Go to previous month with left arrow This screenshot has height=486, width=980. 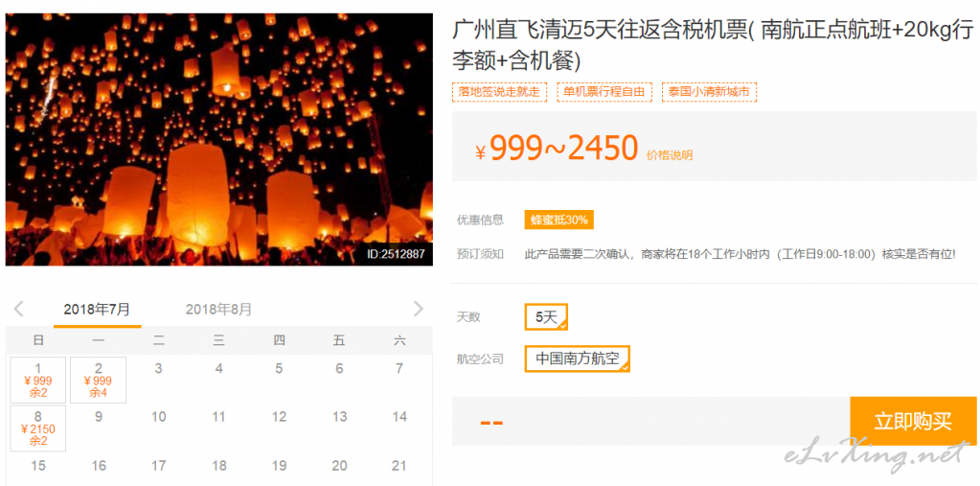click(19, 309)
